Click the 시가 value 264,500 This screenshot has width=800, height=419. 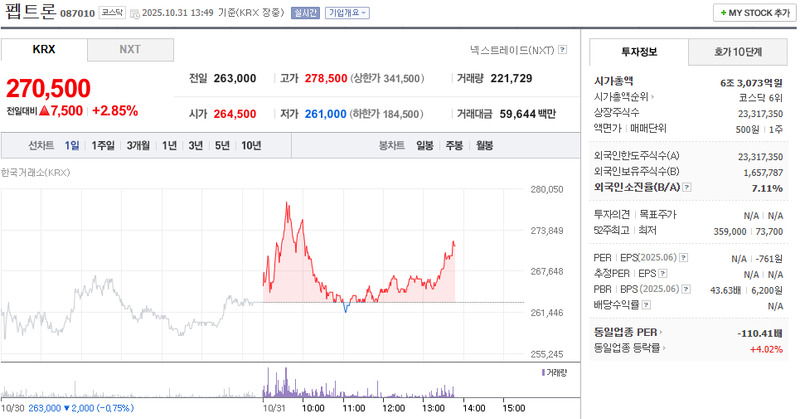point(235,114)
